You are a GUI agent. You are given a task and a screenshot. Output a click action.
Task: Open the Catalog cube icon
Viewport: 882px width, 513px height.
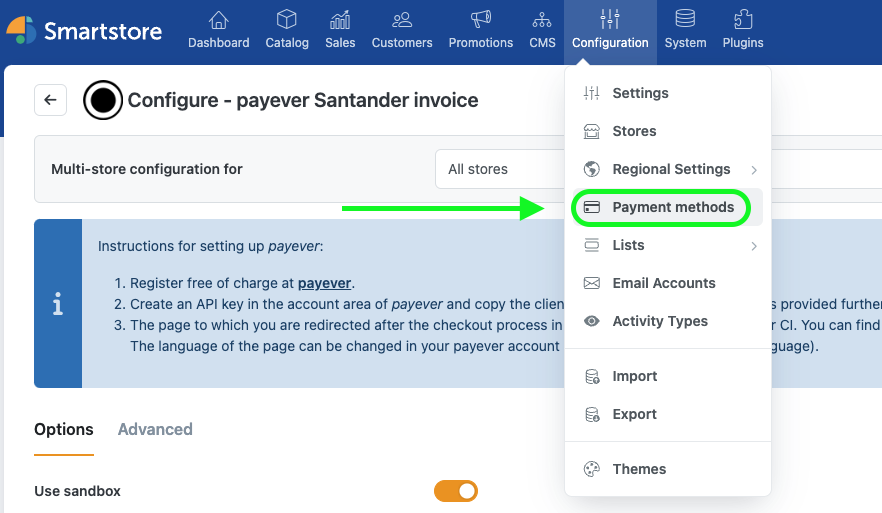pos(287,20)
